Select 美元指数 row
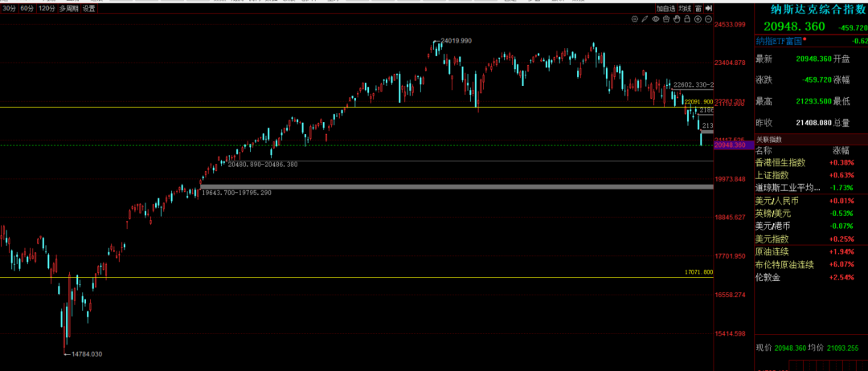 pyautogui.click(x=812, y=238)
